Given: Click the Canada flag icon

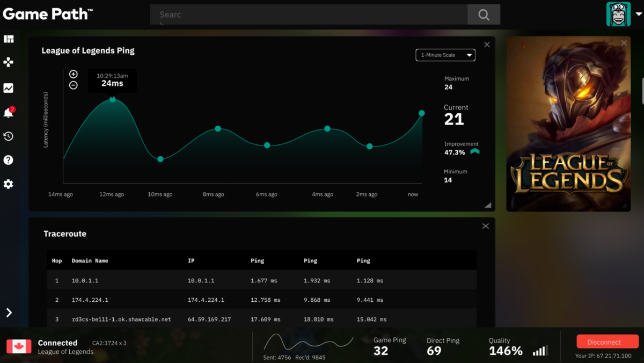Looking at the screenshot, I should [x=19, y=346].
